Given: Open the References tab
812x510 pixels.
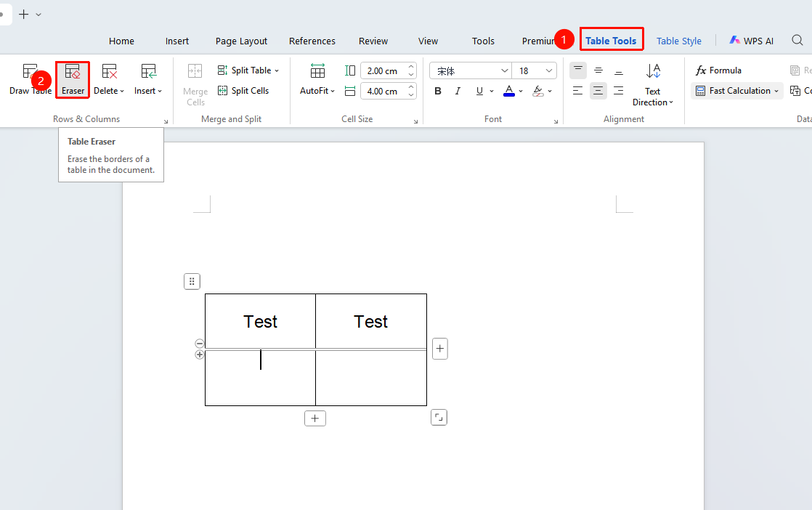Looking at the screenshot, I should tap(312, 41).
